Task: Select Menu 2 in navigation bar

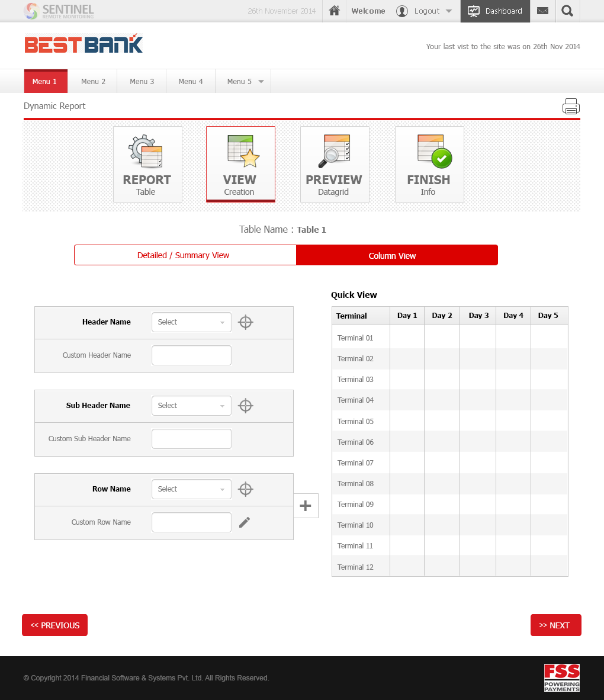Action: coord(93,82)
